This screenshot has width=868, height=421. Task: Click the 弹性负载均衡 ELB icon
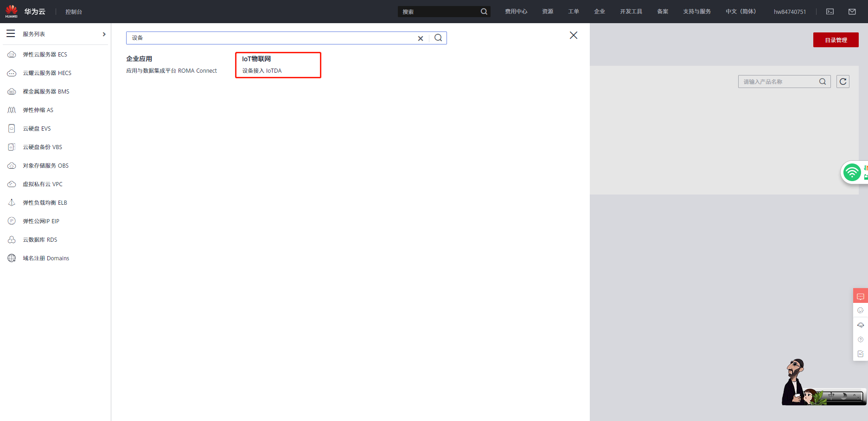(x=12, y=203)
